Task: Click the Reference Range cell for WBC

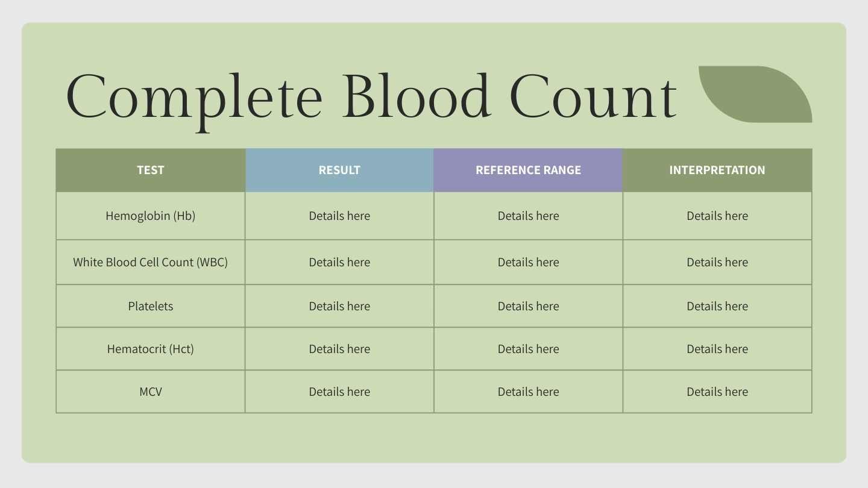Action: (x=528, y=262)
